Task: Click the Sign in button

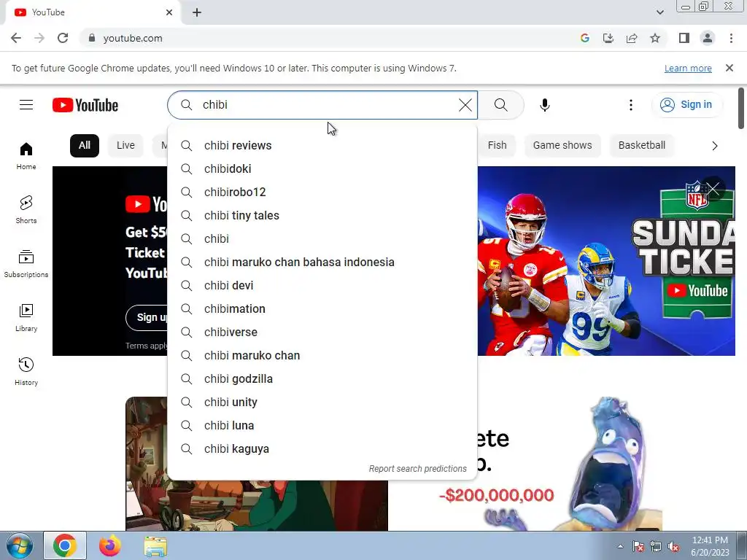Action: [686, 105]
